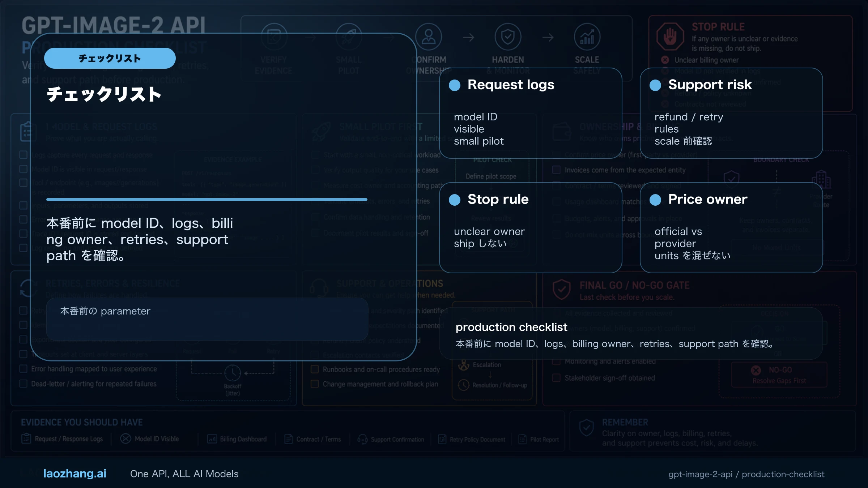
Task: Click the Backoff (jitter) clock icon
Action: 232,373
